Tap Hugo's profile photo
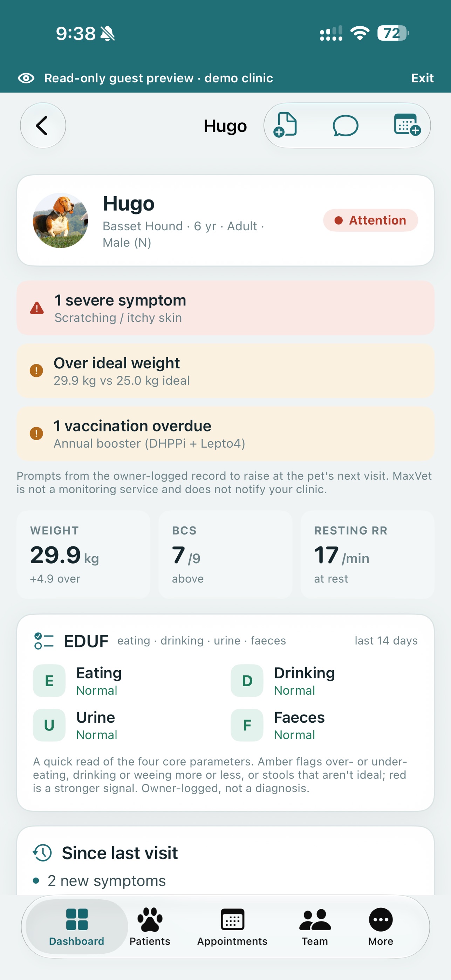Screen dimensions: 451x980 tap(61, 220)
